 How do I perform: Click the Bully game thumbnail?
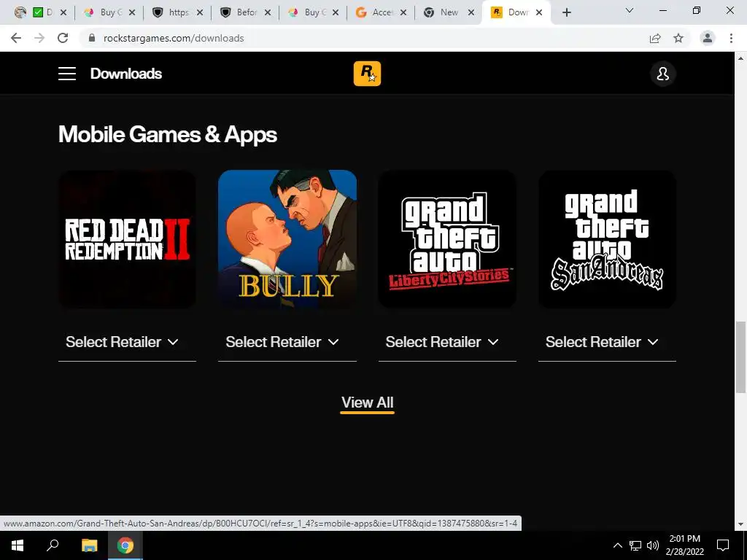click(287, 239)
